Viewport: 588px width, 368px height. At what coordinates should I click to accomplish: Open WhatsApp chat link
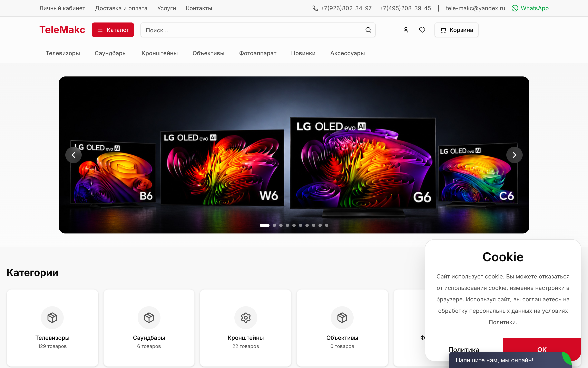(530, 8)
